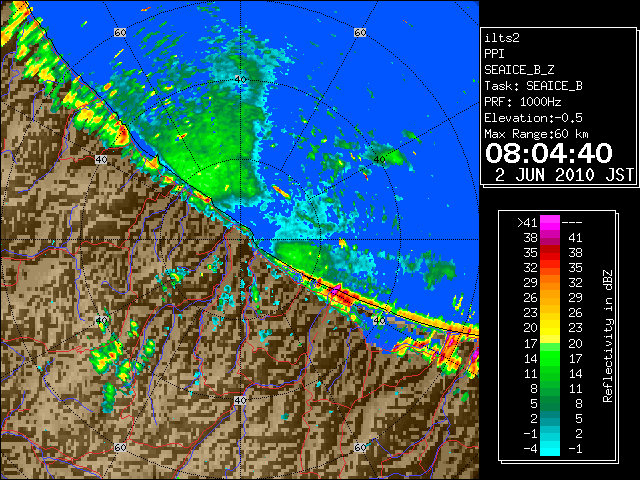
Task: Click the '>41' legend value
Action: (x=527, y=223)
